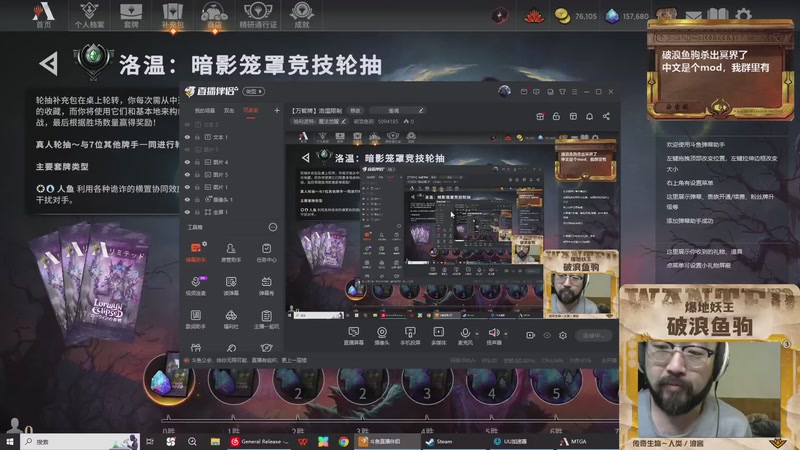Go to MTGA 首页 home tab
This screenshot has width=800, height=450.
click(x=43, y=15)
